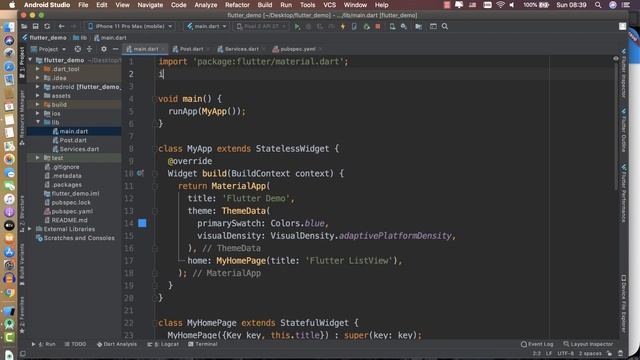Click lib in the breadcrumb path
Viewport: 640px width, 360px height.
[x=80, y=38]
